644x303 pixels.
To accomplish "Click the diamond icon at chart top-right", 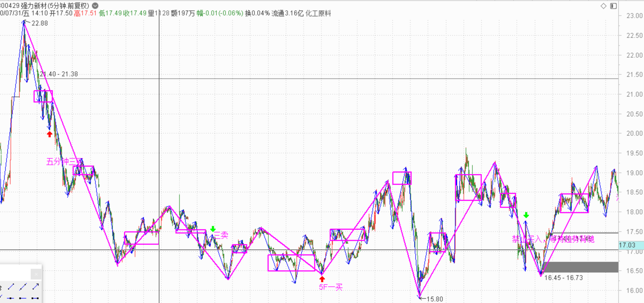I will (603, 6).
